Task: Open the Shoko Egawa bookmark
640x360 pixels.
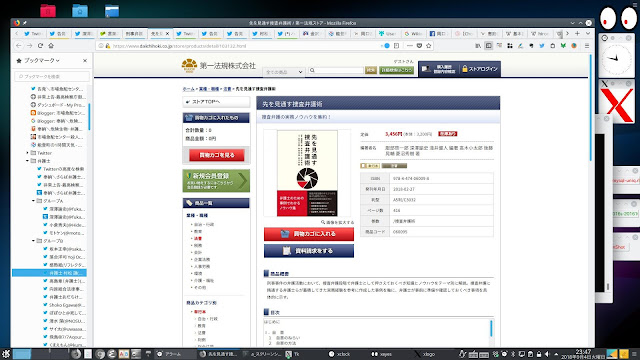Action: pos(64,305)
